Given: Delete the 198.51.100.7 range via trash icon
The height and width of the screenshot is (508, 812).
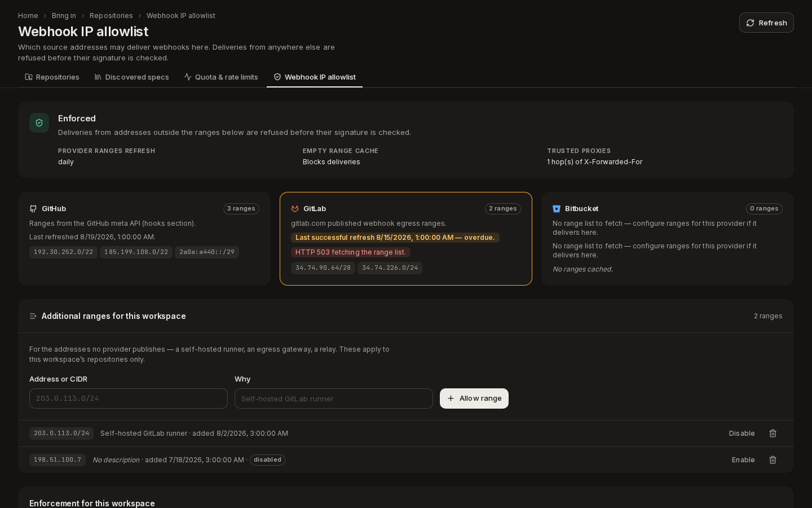Looking at the screenshot, I should click(x=773, y=460).
